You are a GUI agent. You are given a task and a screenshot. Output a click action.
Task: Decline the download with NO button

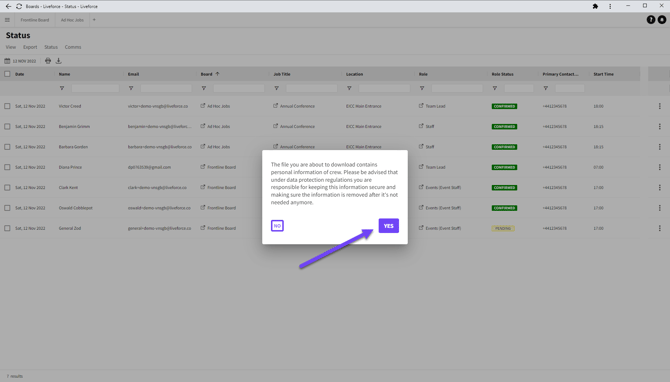277,226
